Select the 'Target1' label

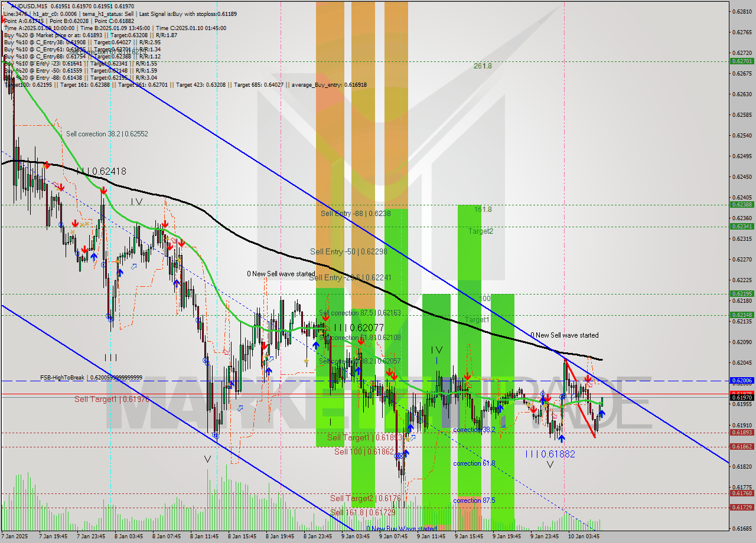tap(477, 320)
